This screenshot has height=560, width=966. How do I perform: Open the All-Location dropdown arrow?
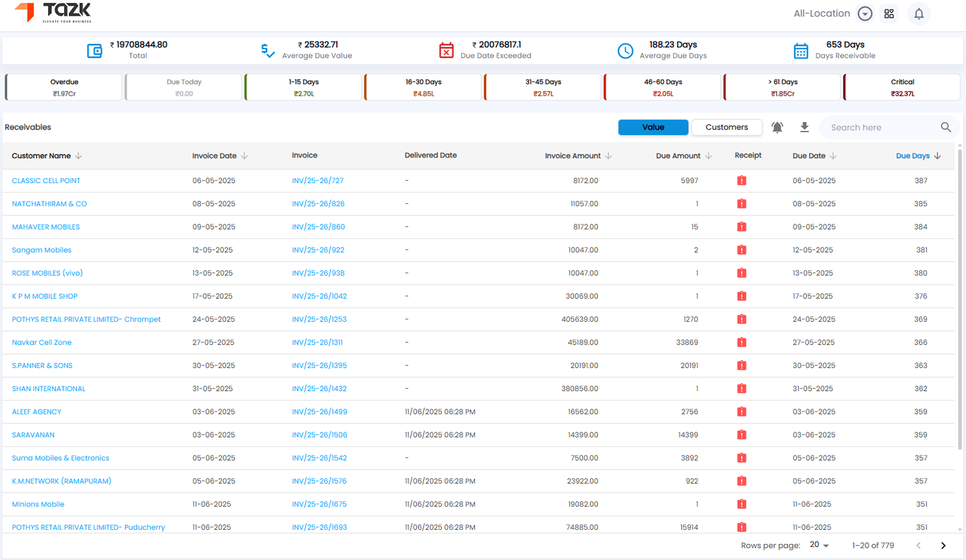(x=865, y=14)
